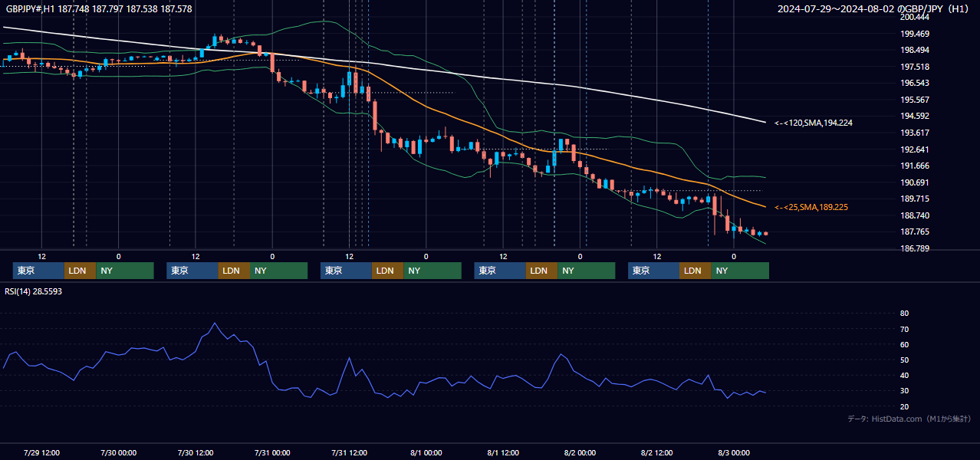Click the 195.567 price axis label
This screenshot has width=980, height=460.
[x=915, y=100]
